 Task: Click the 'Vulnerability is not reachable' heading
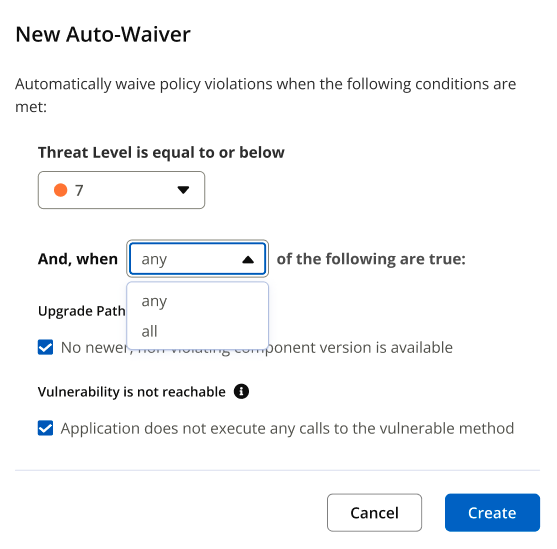pyautogui.click(x=132, y=392)
